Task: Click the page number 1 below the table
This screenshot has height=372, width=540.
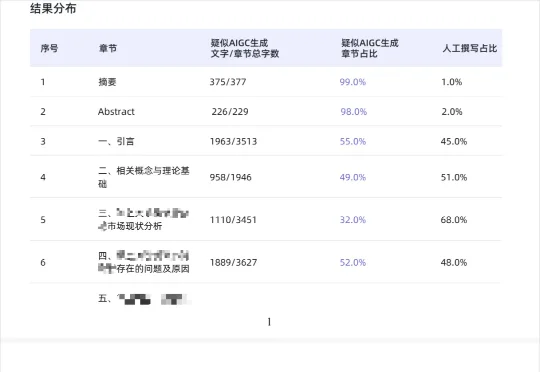Action: (269, 322)
